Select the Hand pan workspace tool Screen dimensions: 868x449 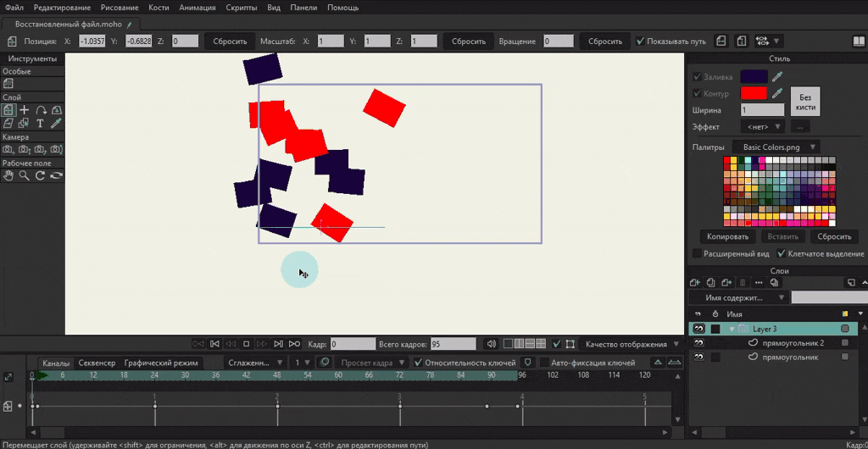(8, 175)
